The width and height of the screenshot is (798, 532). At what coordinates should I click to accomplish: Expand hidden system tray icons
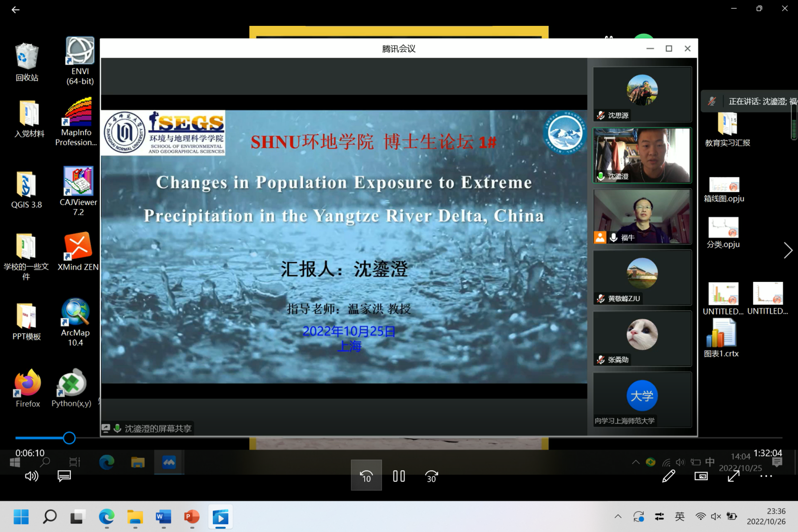[618, 517]
